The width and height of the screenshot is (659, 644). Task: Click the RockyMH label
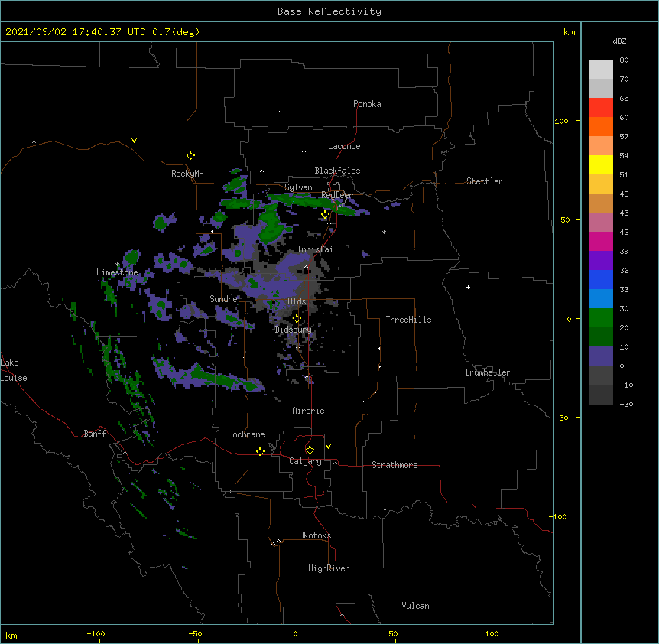click(x=187, y=174)
